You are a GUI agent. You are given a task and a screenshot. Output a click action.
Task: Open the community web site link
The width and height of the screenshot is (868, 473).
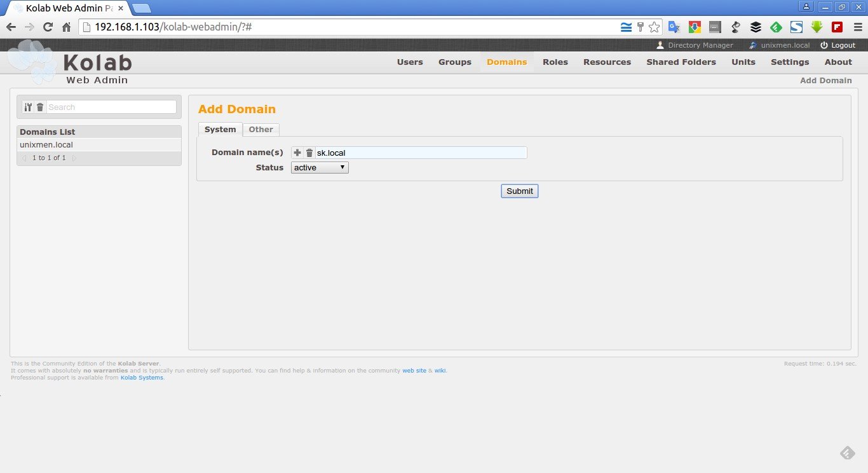(x=414, y=371)
